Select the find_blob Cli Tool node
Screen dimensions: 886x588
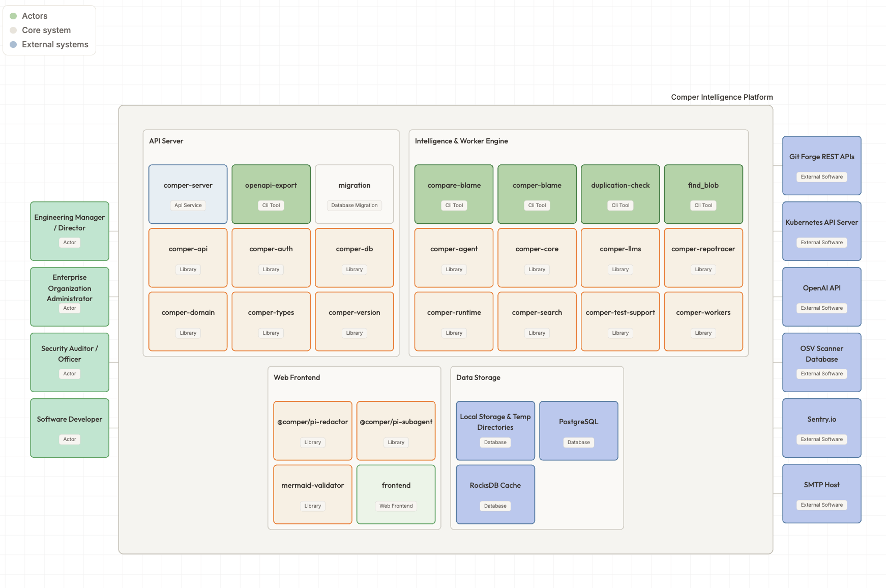(703, 194)
